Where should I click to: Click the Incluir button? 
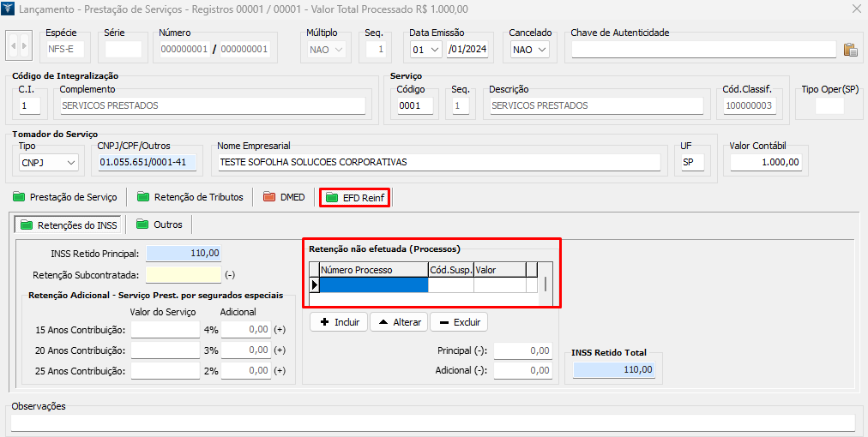[338, 322]
